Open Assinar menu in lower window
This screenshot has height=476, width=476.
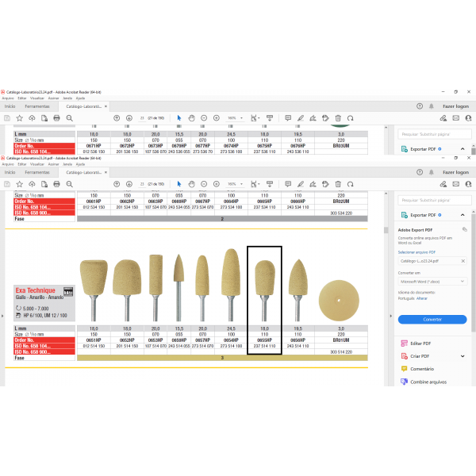53,164
